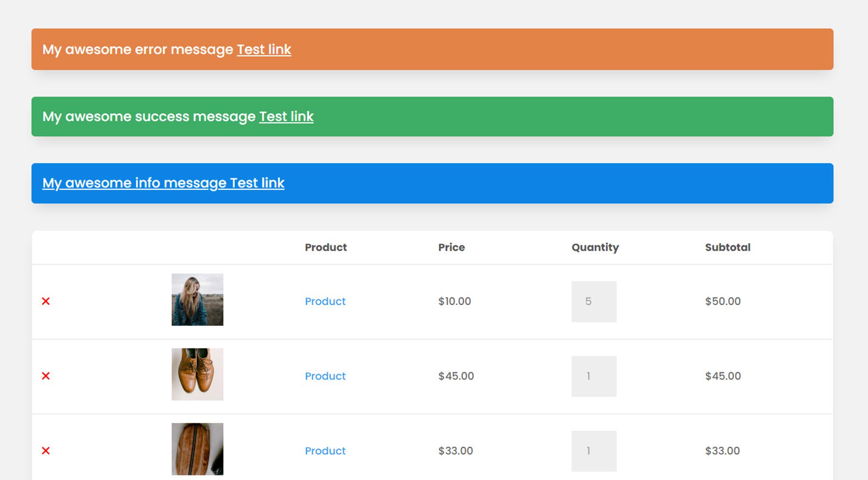
Task: Open the Product link for the $45.00 item
Action: 325,376
